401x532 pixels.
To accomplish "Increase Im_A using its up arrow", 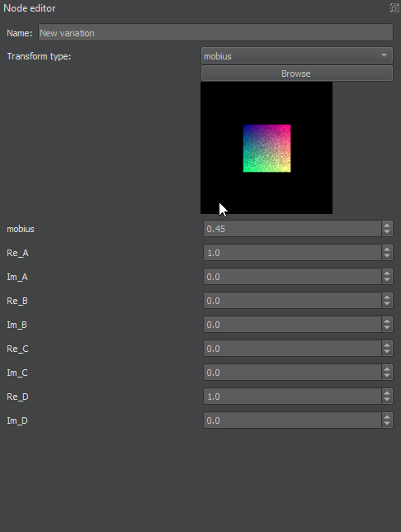I will pos(387,273).
